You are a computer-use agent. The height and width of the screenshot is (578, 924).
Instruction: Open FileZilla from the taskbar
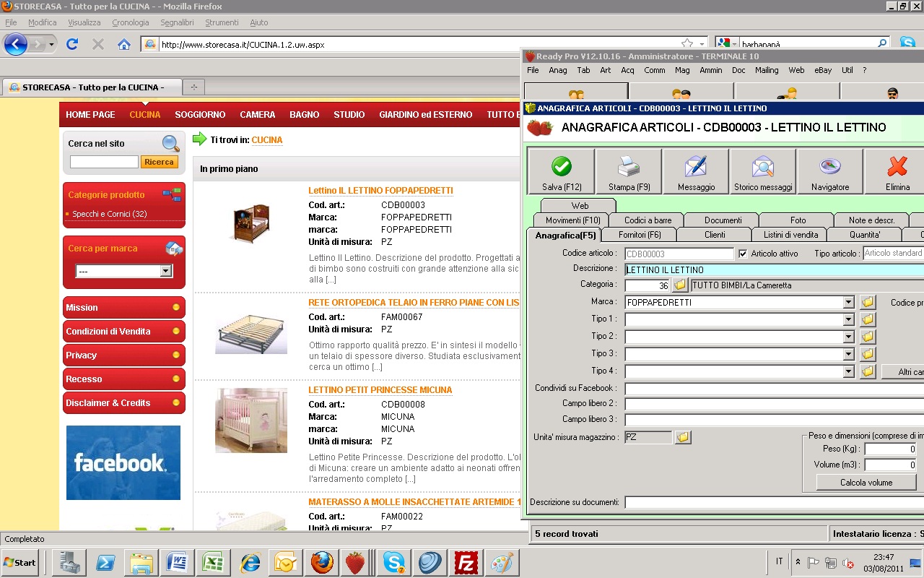466,562
